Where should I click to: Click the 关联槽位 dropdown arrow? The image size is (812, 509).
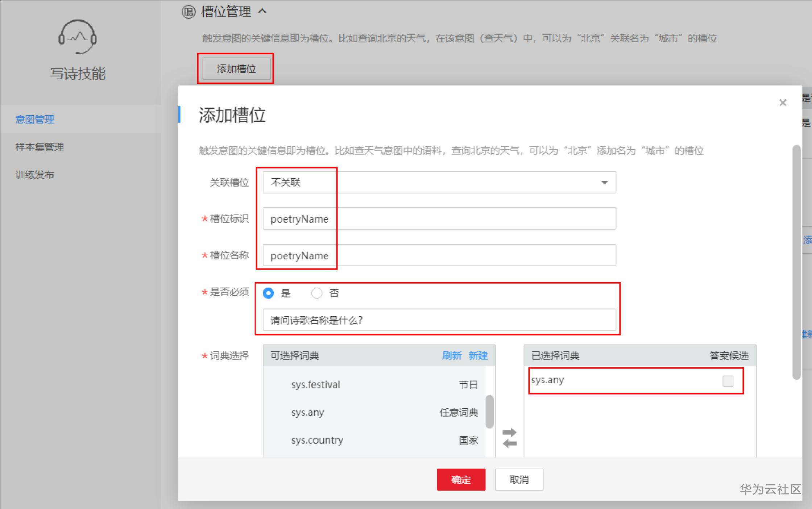pos(604,183)
